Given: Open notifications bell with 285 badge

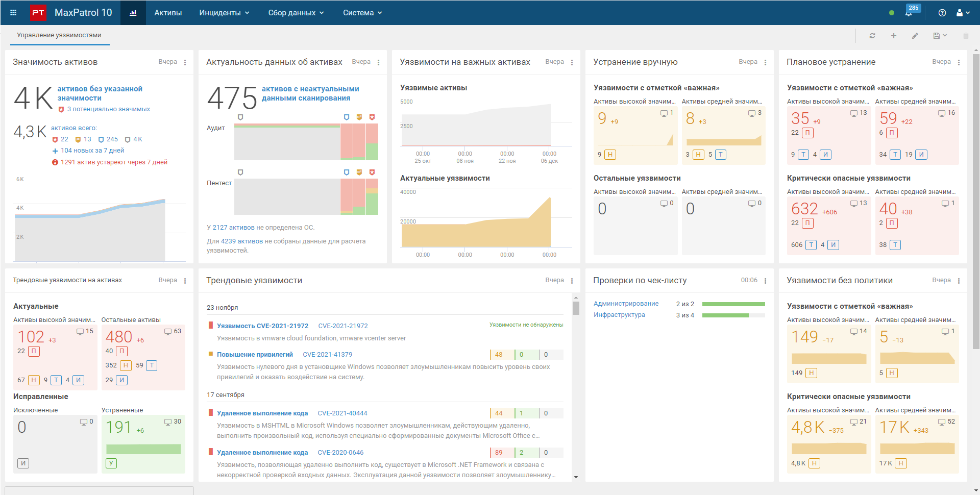Looking at the screenshot, I should (909, 13).
